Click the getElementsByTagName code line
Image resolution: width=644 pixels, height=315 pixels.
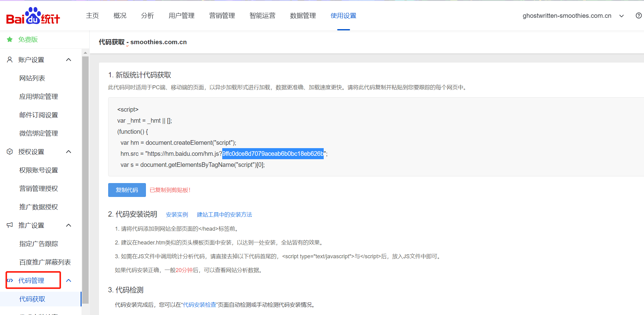tap(192, 165)
